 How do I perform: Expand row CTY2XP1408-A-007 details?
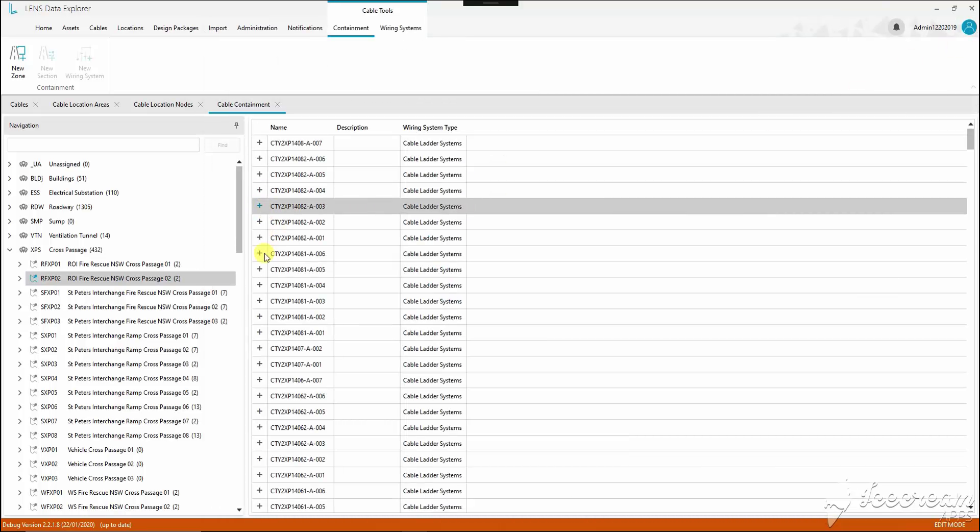coord(259,142)
